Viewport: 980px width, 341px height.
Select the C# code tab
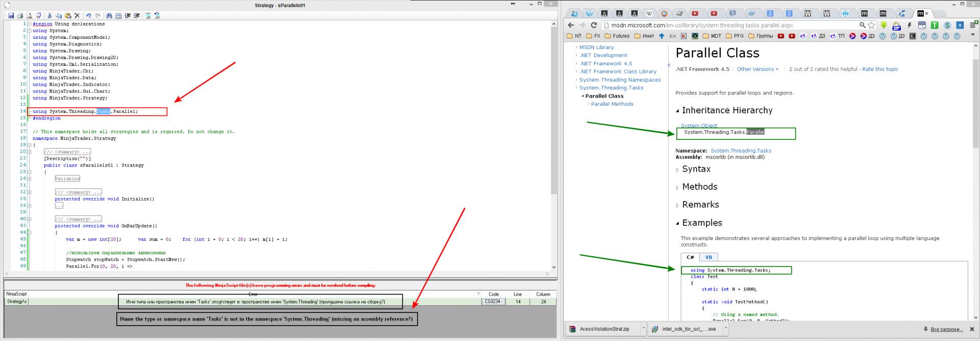click(x=690, y=257)
